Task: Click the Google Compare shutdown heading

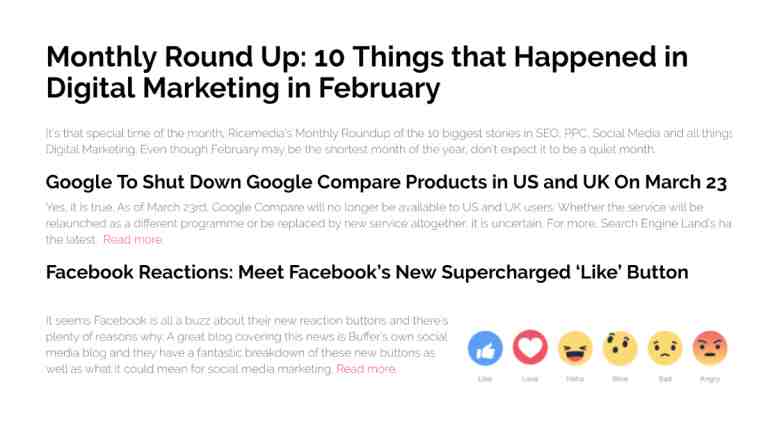Action: (386, 182)
